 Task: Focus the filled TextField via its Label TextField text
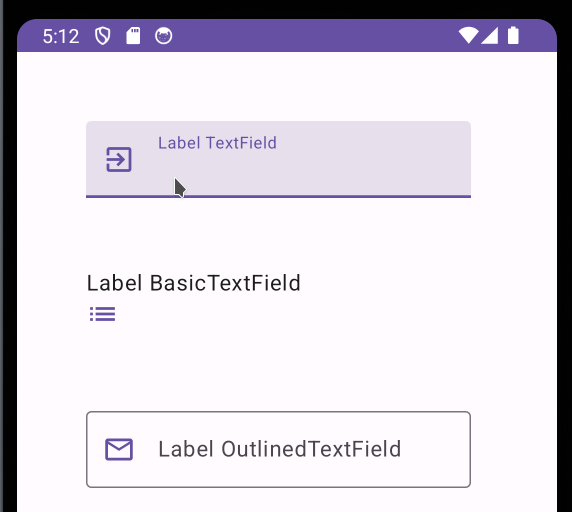(217, 143)
